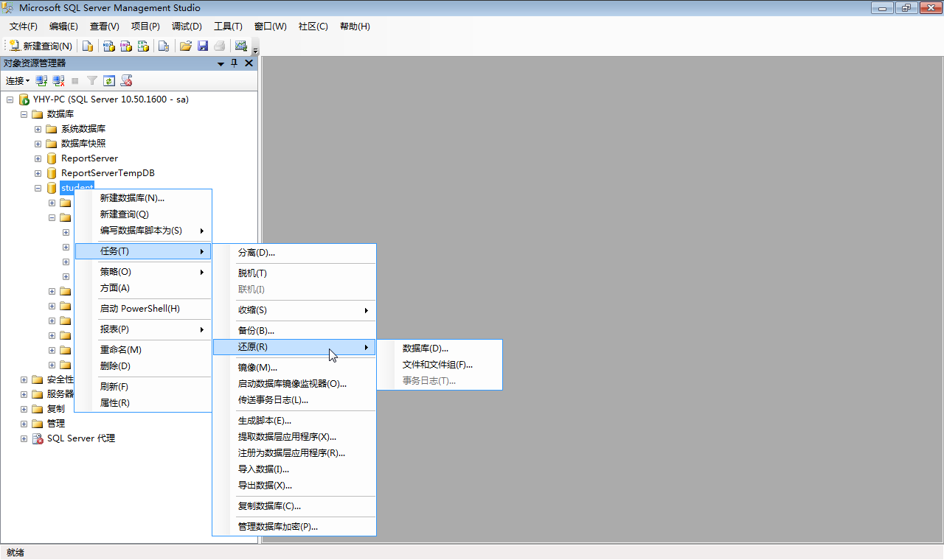The width and height of the screenshot is (944, 560).
Task: Open the 连接 dropdown in Object Explorer
Action: point(18,80)
